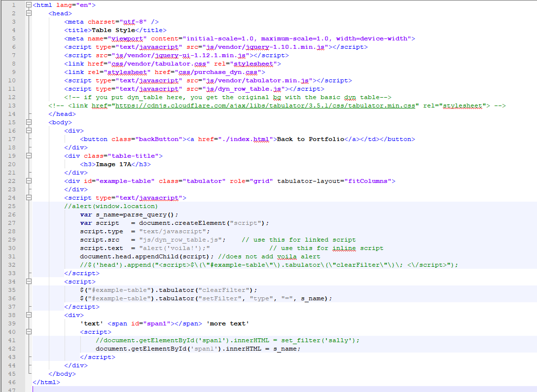
Task: Place cursor on empty line 47
Action: [x=284, y=390]
